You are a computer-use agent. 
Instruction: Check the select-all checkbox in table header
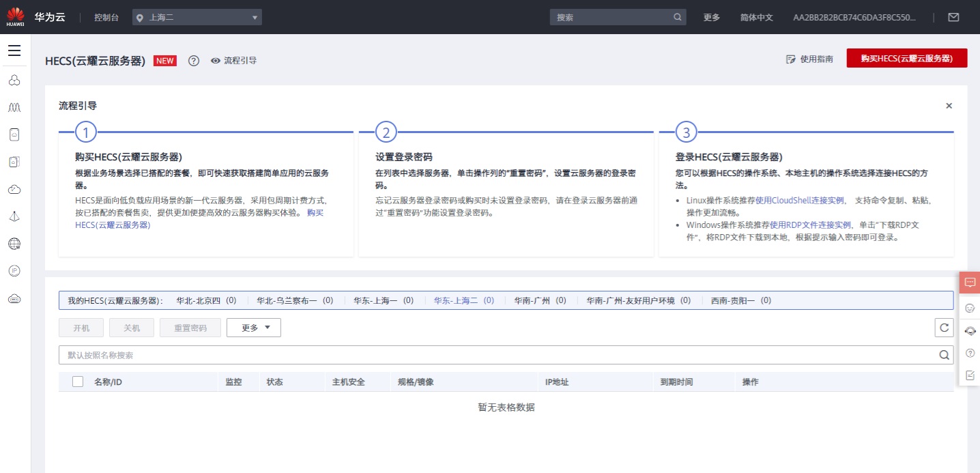(x=78, y=382)
